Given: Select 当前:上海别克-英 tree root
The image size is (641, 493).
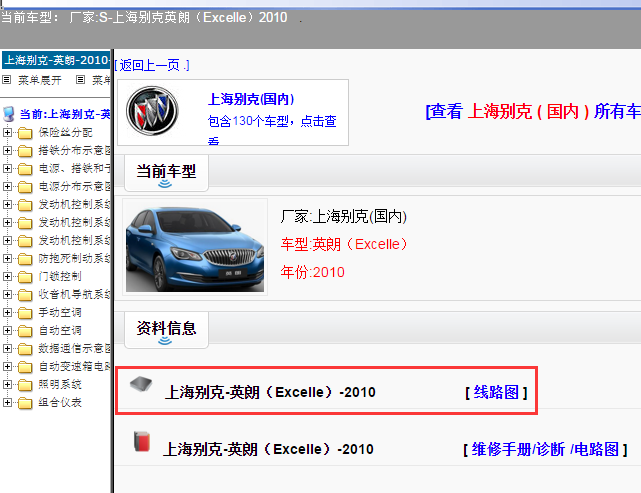Looking at the screenshot, I should [x=65, y=114].
